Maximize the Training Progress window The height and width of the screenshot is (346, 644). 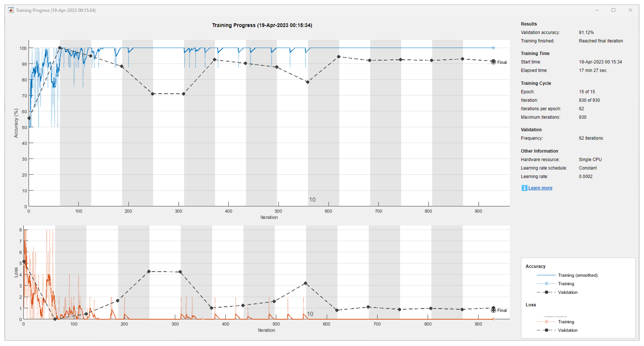(613, 10)
